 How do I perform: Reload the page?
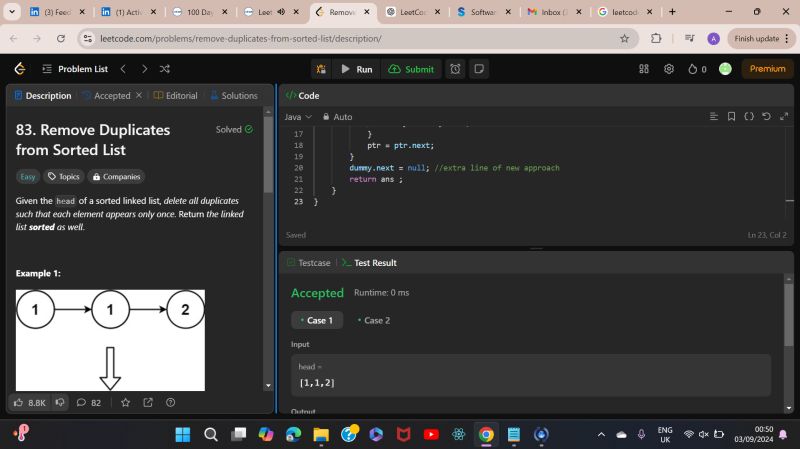pyautogui.click(x=61, y=38)
